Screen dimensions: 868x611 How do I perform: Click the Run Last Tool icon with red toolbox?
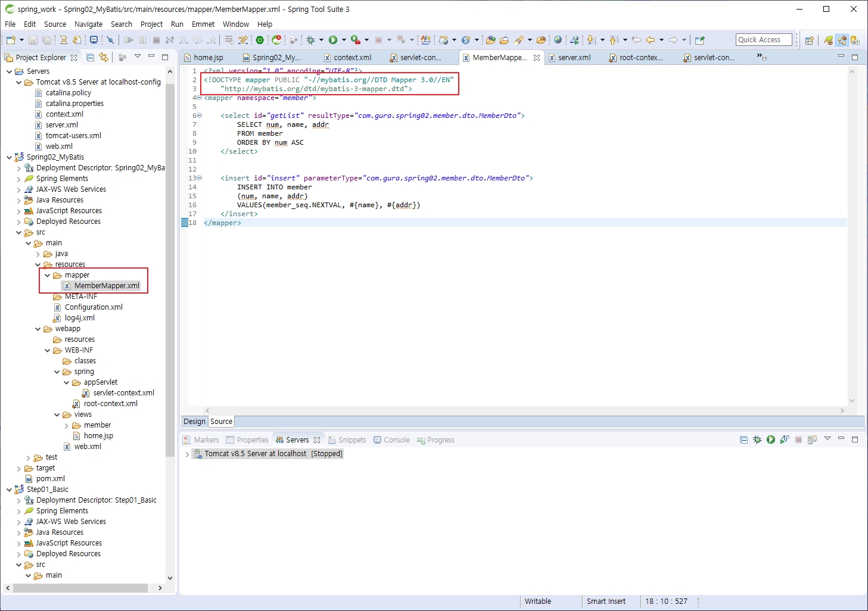tap(355, 40)
